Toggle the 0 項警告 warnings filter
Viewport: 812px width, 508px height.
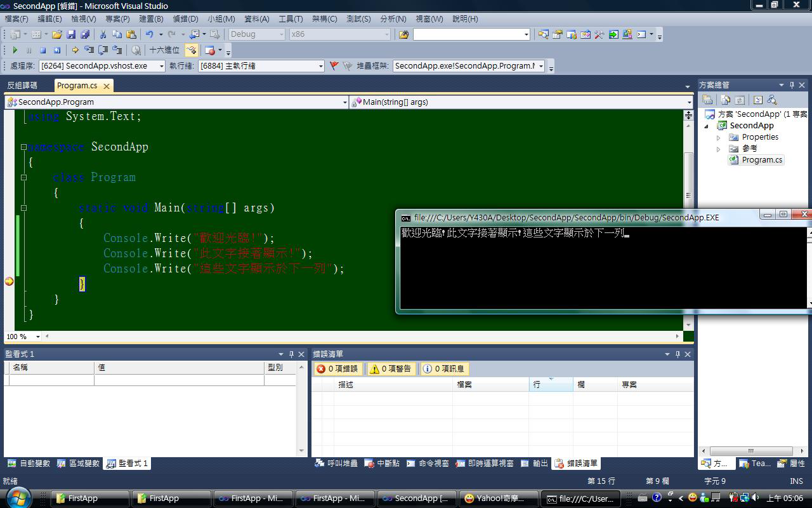(391, 369)
